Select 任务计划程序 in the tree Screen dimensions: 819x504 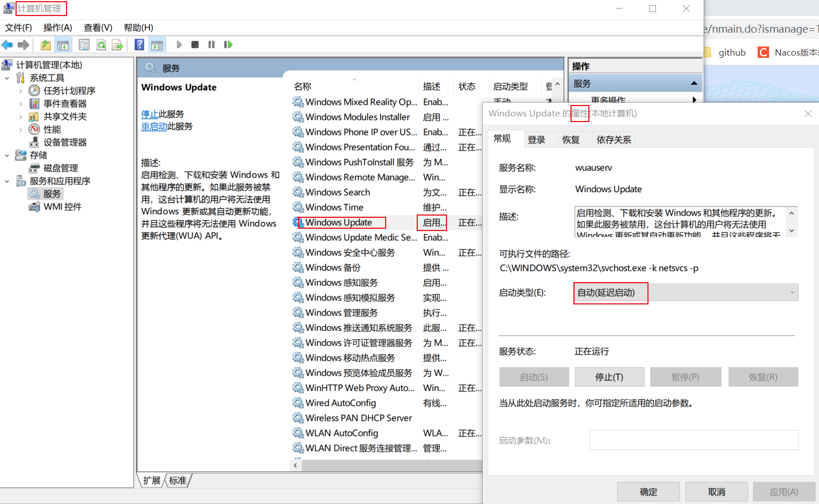(69, 91)
